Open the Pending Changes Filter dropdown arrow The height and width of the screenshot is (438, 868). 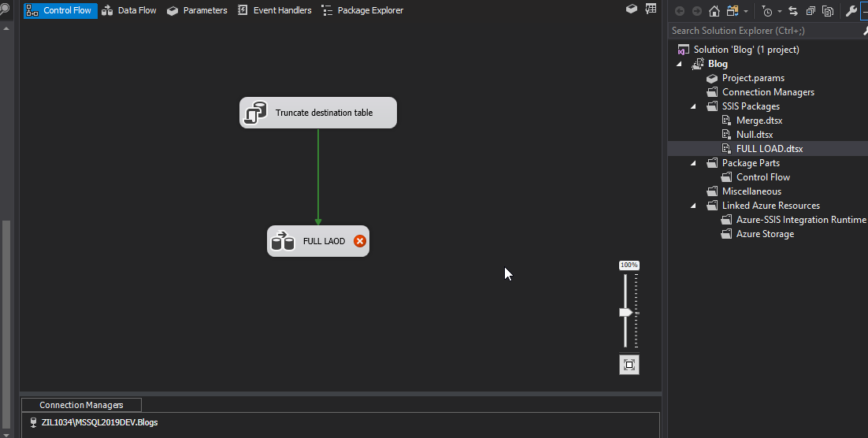[780, 11]
